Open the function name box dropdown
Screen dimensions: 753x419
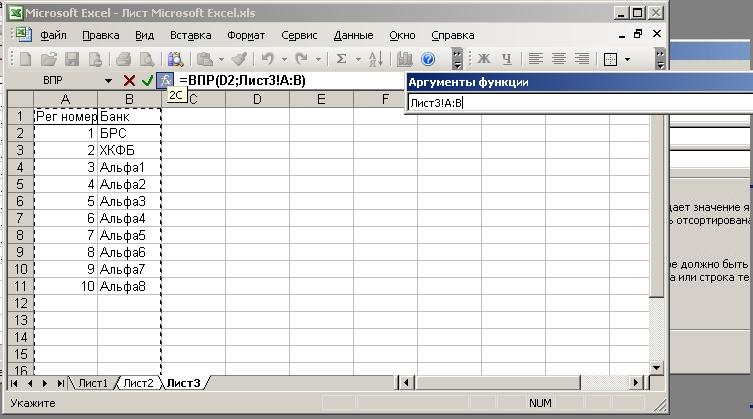click(x=108, y=80)
